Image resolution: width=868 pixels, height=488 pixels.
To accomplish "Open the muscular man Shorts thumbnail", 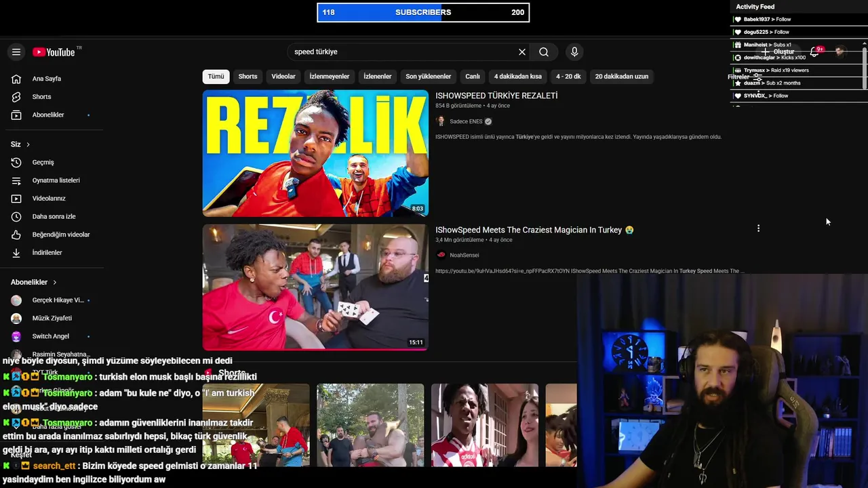I will tap(370, 425).
